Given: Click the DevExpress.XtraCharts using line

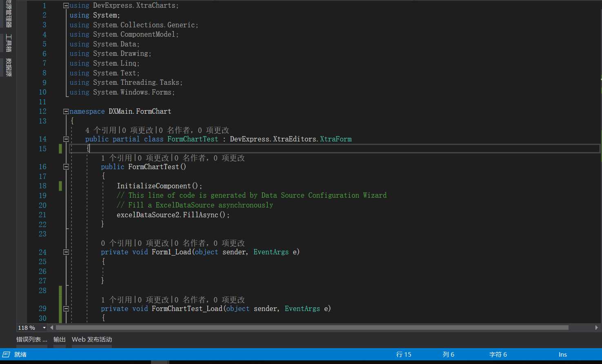Looking at the screenshot, I should pyautogui.click(x=124, y=6).
